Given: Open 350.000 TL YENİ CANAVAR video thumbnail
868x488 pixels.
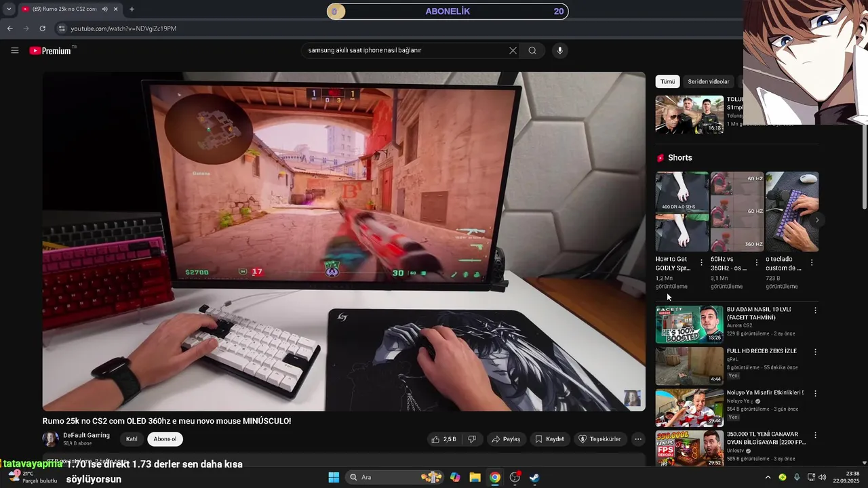Looking at the screenshot, I should [689, 448].
